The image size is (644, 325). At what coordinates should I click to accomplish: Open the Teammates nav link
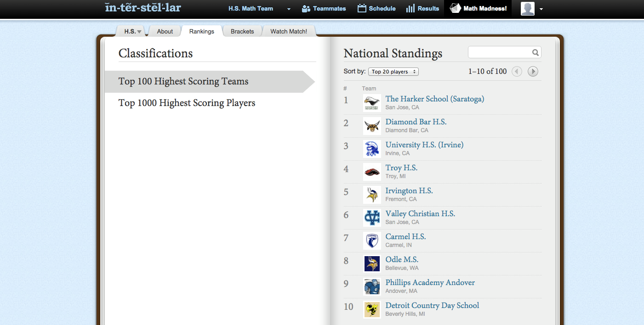pos(324,9)
